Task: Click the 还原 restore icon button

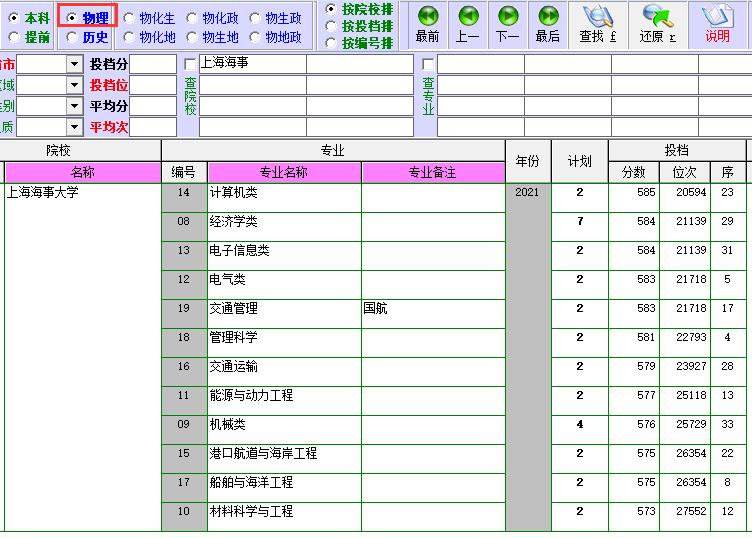Action: (x=658, y=25)
